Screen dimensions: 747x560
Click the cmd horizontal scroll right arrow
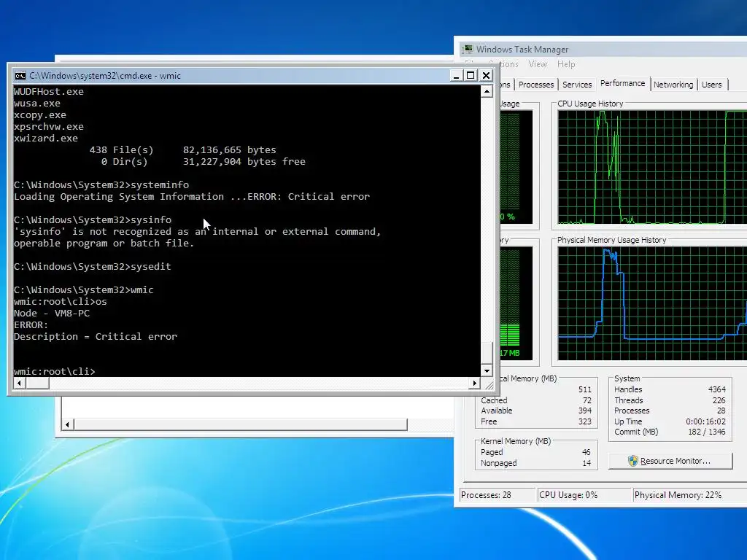click(474, 383)
